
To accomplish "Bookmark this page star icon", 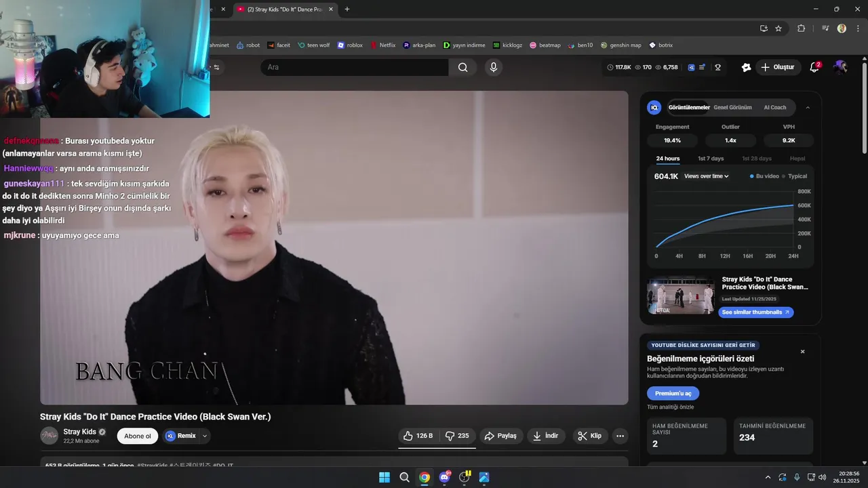I will tap(778, 28).
